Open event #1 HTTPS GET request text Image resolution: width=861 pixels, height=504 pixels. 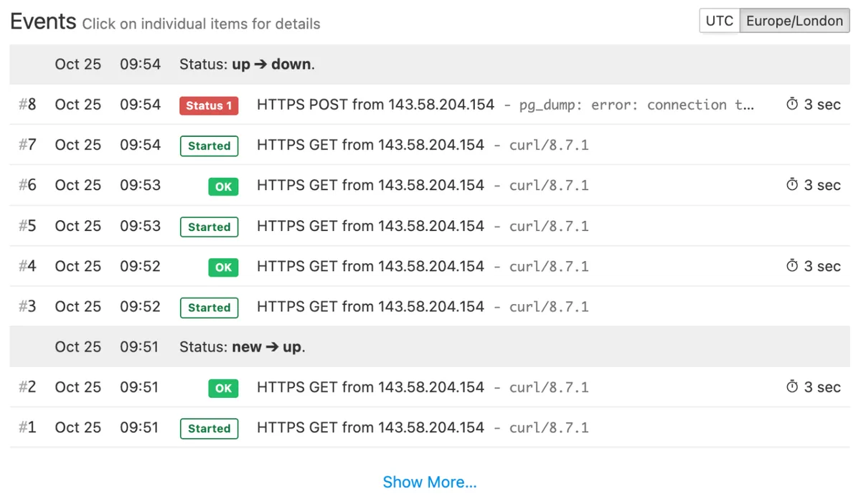click(x=370, y=427)
